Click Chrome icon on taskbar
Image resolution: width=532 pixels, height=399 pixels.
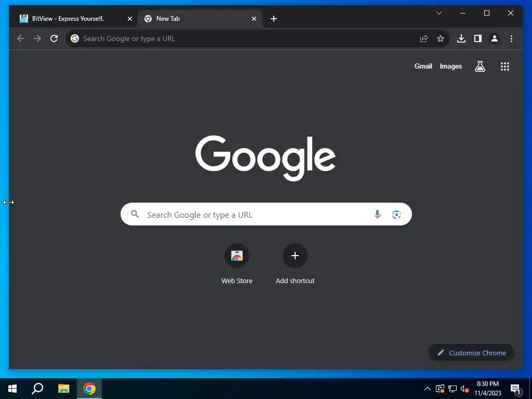89,389
